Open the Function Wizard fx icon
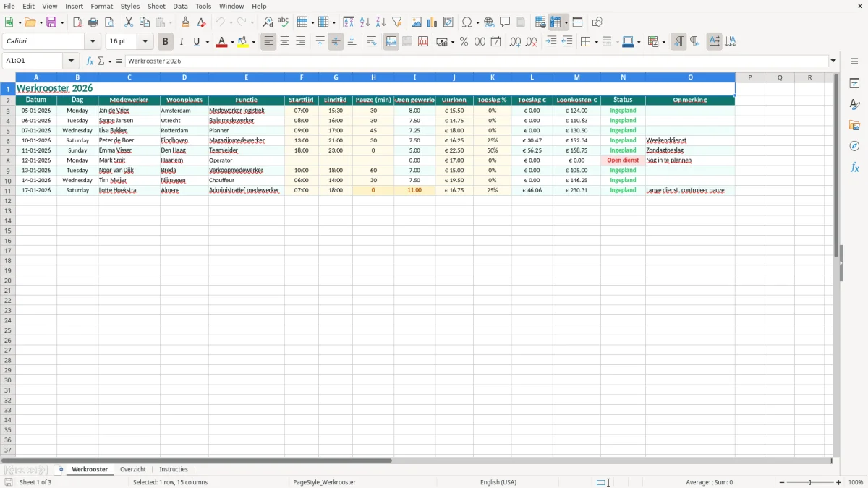Image resolution: width=868 pixels, height=488 pixels. pyautogui.click(x=90, y=61)
